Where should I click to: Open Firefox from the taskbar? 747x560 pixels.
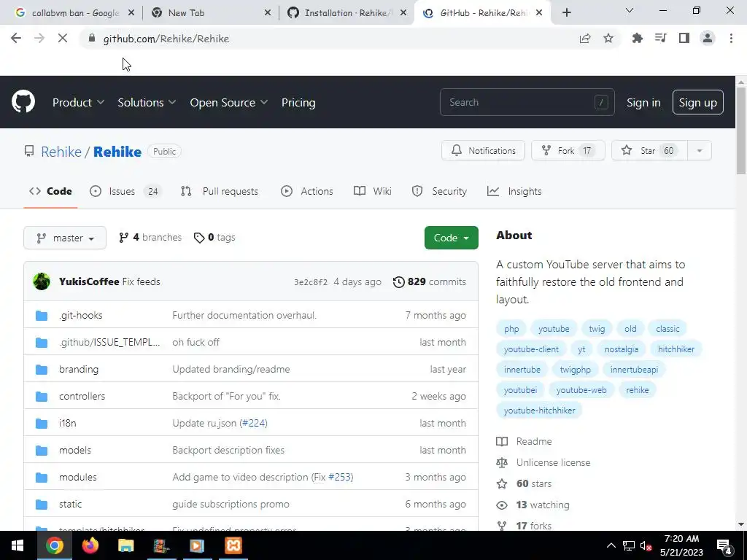click(90, 545)
